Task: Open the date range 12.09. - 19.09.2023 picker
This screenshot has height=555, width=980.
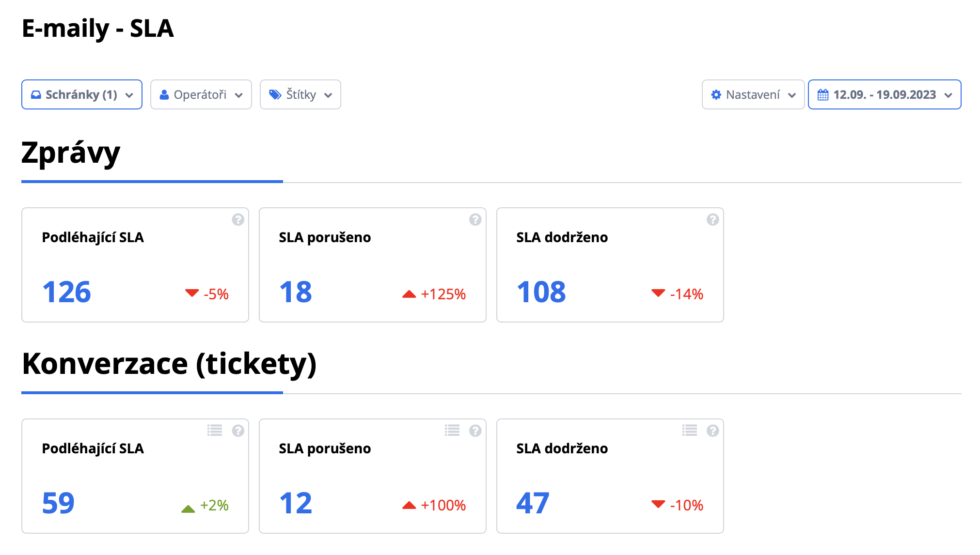Action: pos(884,94)
